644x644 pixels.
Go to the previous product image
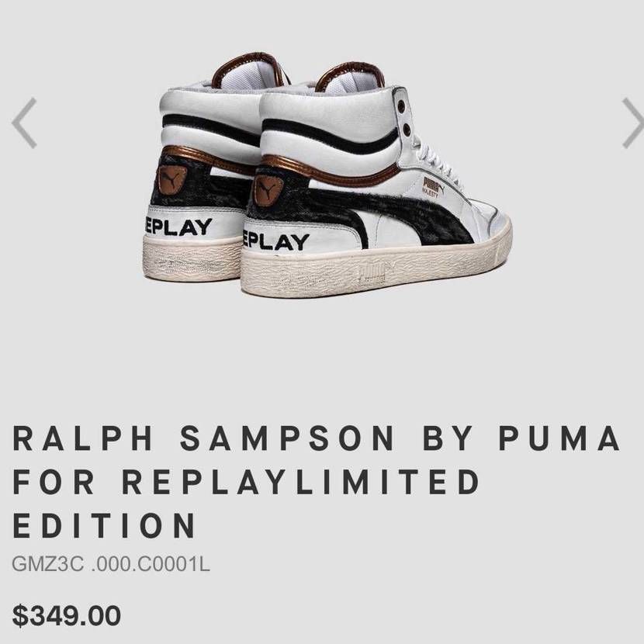click(24, 123)
